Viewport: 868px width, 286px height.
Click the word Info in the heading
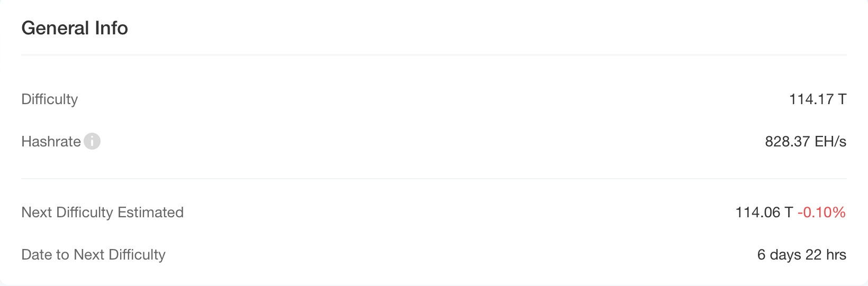pyautogui.click(x=111, y=28)
